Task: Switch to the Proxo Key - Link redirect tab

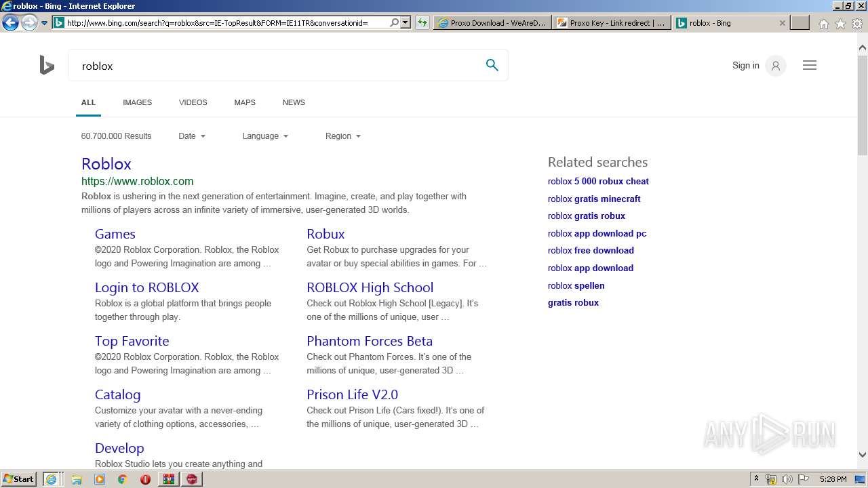Action: click(x=612, y=22)
